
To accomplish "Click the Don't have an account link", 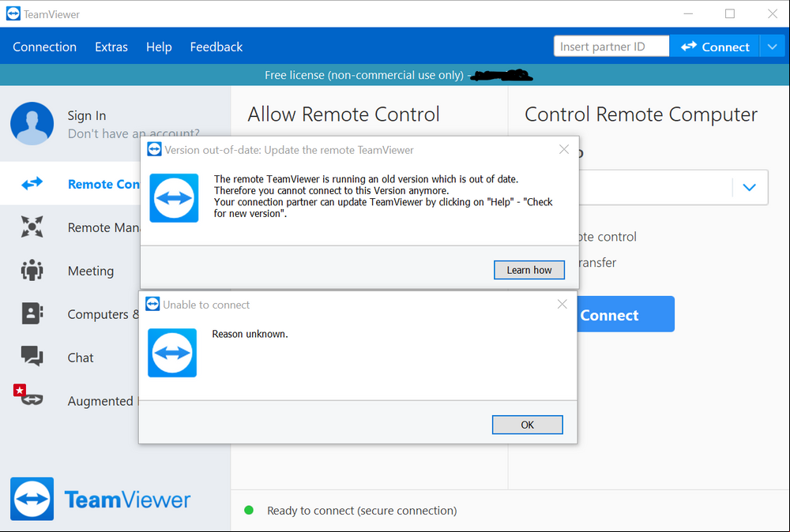I will (134, 133).
